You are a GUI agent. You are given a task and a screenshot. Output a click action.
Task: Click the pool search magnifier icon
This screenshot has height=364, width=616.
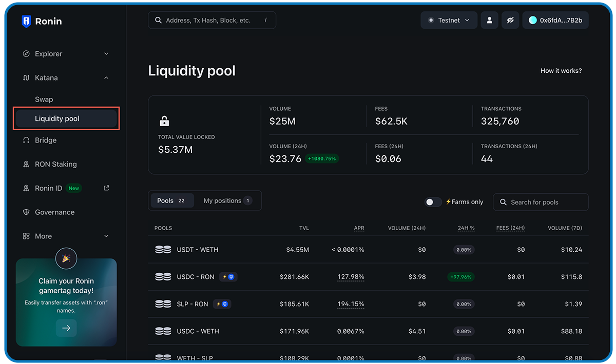click(x=503, y=203)
